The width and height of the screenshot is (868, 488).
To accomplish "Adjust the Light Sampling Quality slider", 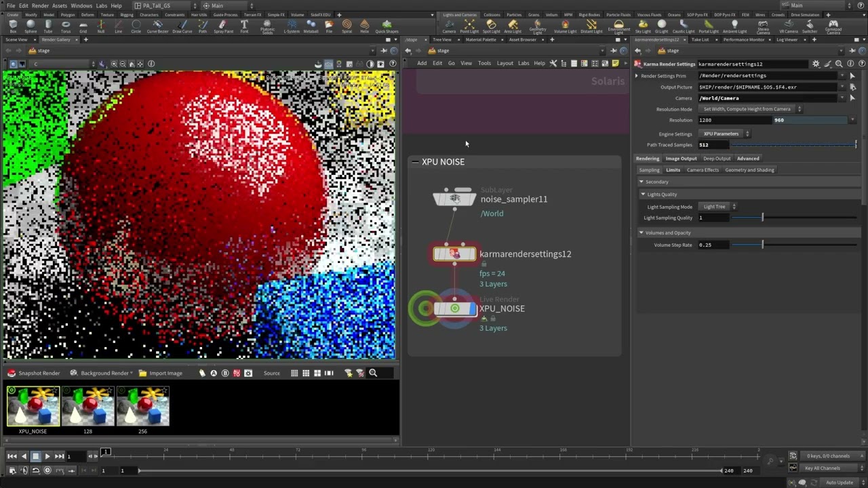I will pos(793,218).
